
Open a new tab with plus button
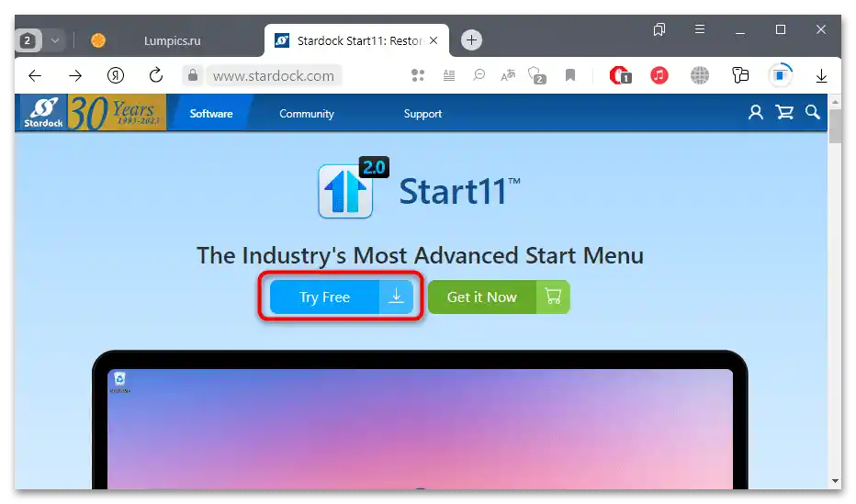471,39
